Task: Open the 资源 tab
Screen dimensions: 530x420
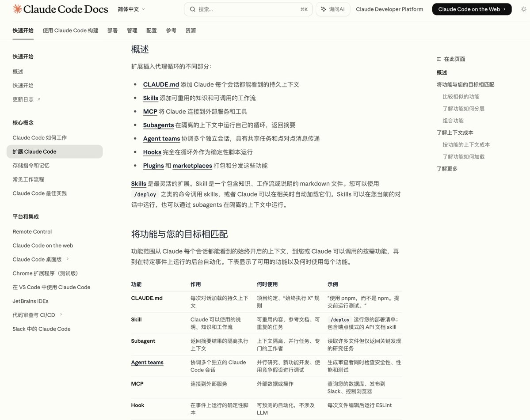Action: tap(191, 30)
